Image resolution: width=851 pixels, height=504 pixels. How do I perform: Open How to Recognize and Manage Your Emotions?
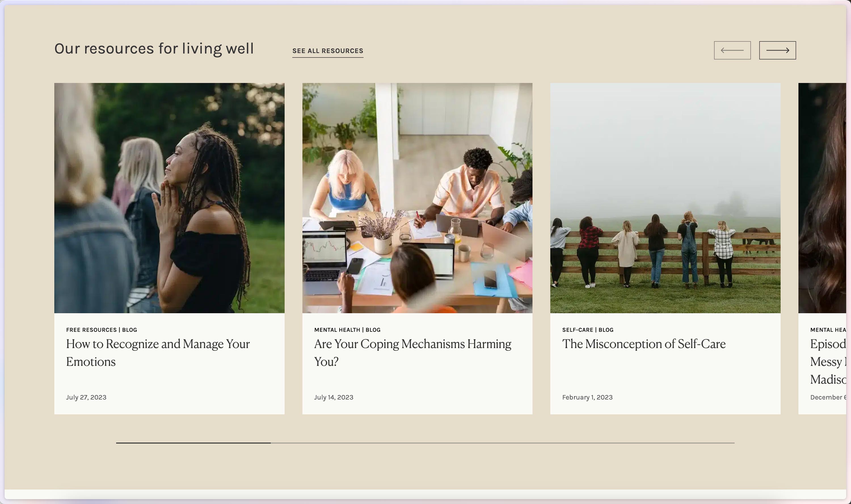tap(158, 353)
